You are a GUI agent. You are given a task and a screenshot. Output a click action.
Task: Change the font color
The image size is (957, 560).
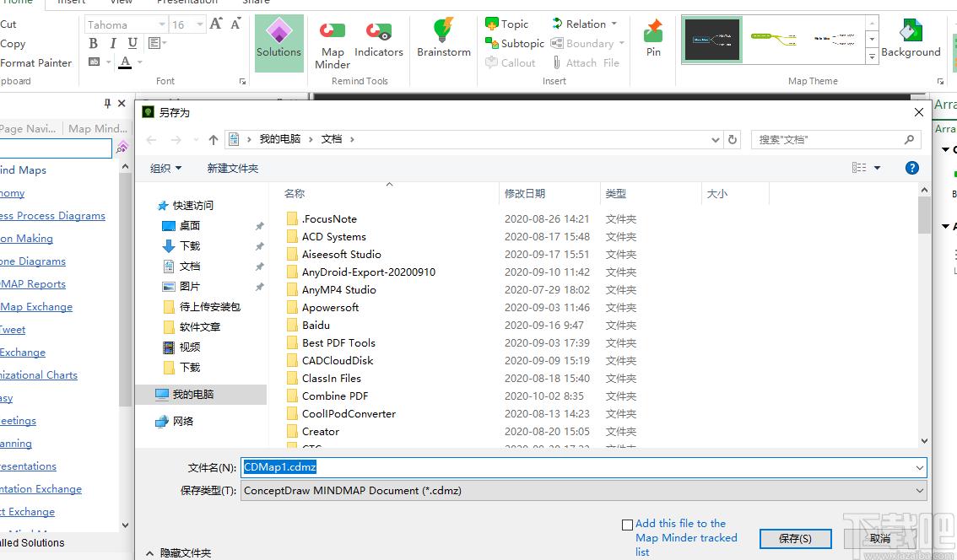pos(125,62)
